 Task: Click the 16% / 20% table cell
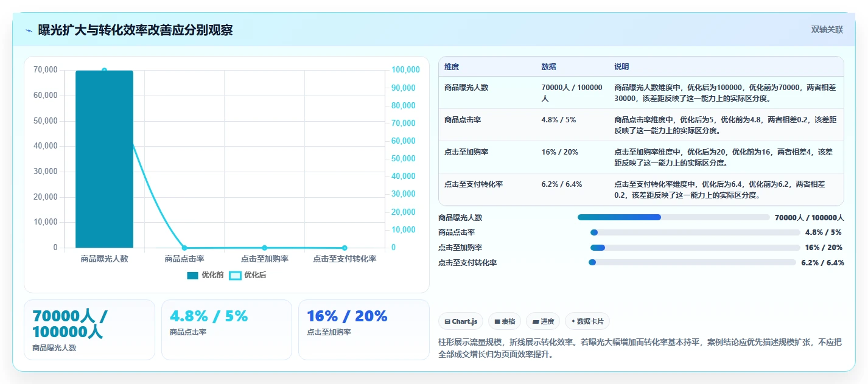click(x=559, y=152)
